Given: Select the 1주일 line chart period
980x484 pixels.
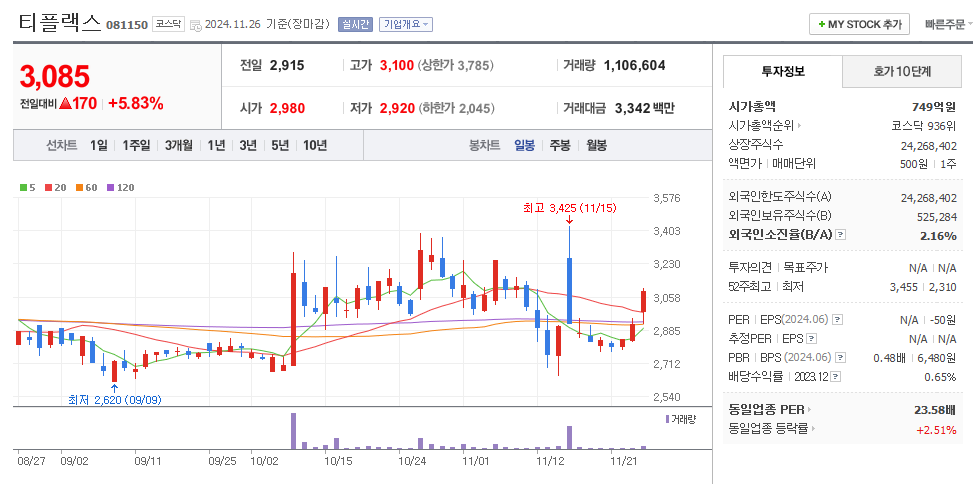Looking at the screenshot, I should (x=136, y=146).
